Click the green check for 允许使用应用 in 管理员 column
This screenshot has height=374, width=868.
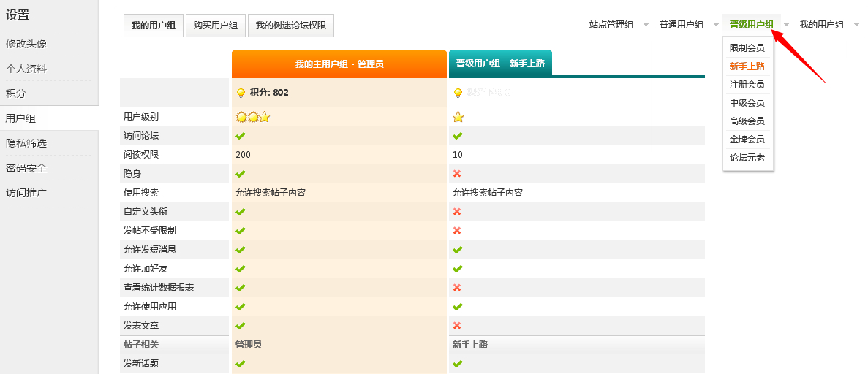(241, 307)
